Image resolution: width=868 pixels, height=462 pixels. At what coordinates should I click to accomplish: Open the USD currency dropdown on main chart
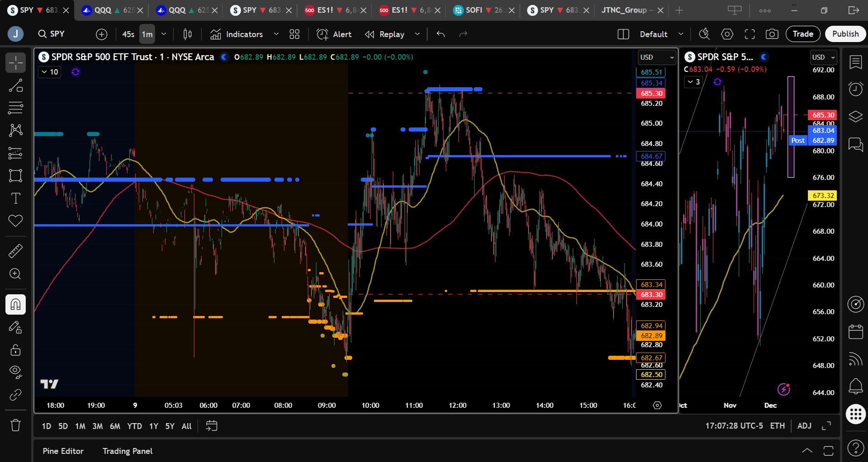click(x=656, y=57)
